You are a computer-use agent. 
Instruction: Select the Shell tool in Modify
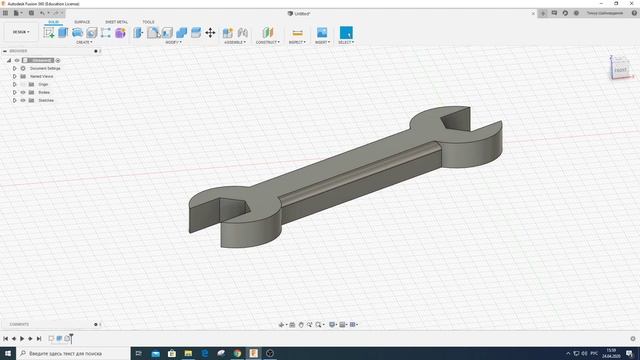(x=167, y=33)
